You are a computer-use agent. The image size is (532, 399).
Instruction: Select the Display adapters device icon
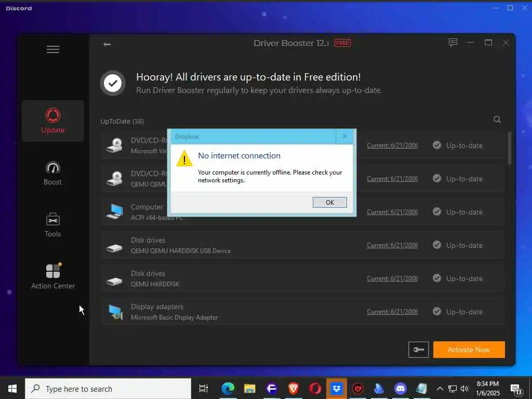115,312
